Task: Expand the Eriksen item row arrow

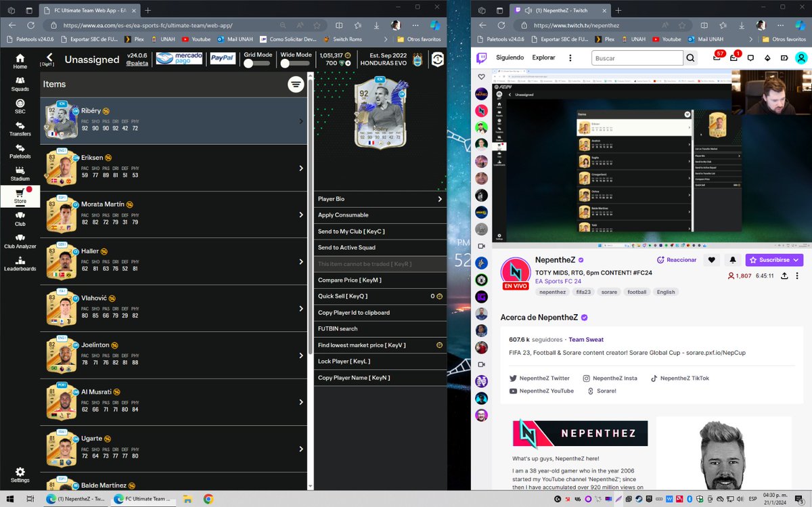Action: pos(301,168)
